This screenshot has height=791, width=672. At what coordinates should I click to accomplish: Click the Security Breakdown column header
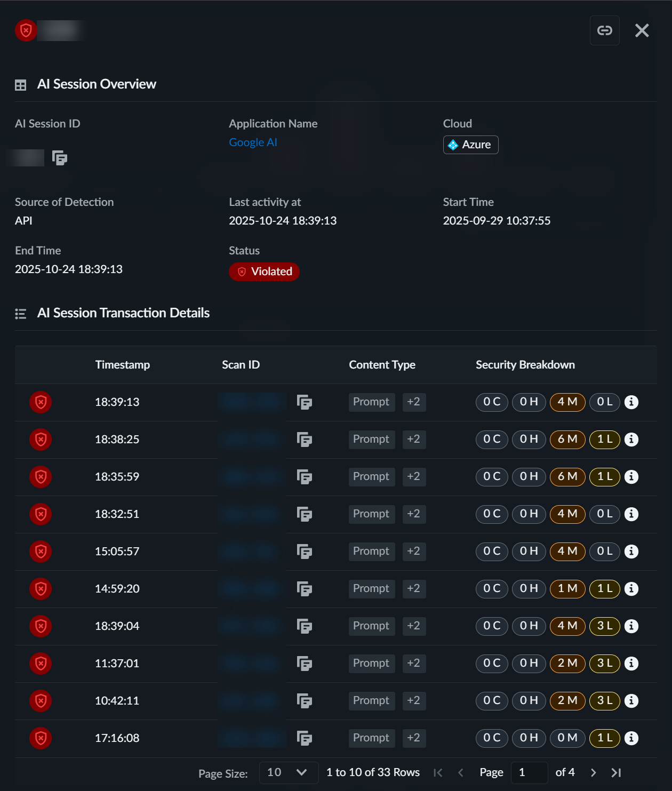pos(525,365)
